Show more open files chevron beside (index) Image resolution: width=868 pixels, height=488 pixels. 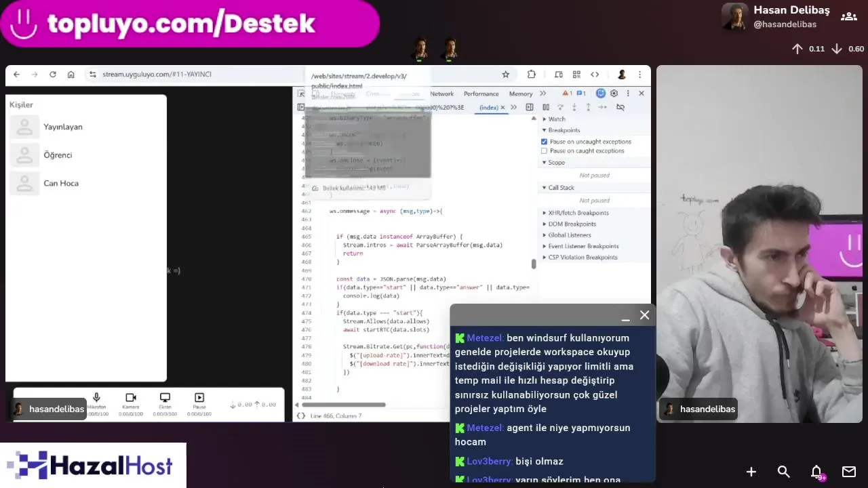(513, 107)
